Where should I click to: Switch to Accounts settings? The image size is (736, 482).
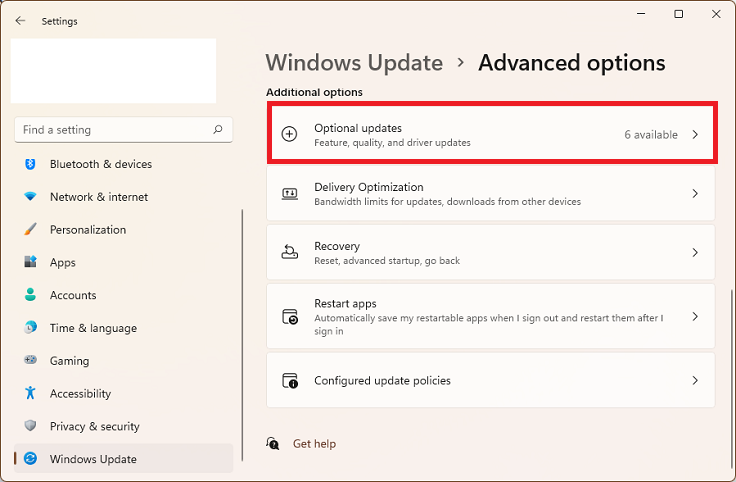pyautogui.click(x=123, y=295)
